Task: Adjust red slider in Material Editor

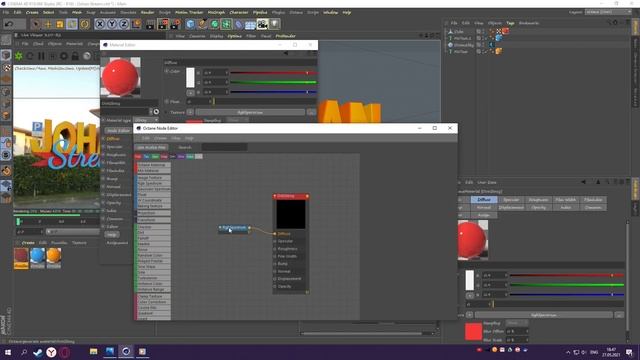Action: pos(273,73)
